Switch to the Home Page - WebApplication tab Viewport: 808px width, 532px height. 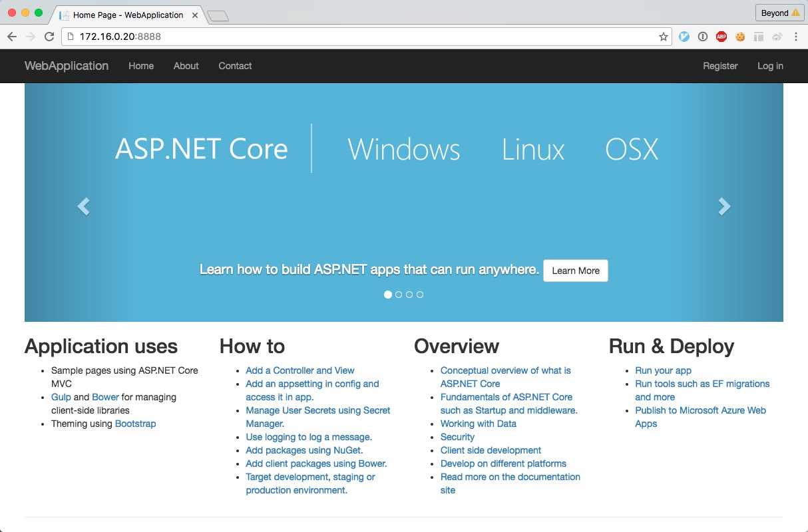pyautogui.click(x=126, y=15)
